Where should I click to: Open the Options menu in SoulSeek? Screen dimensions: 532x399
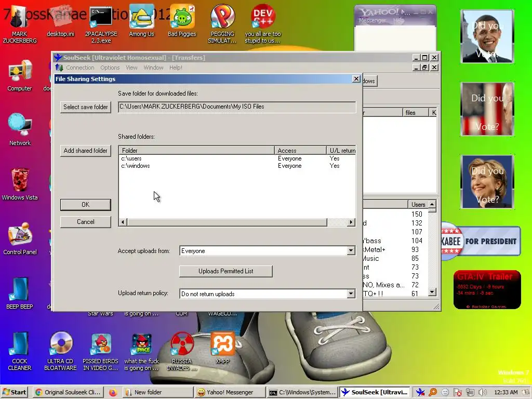click(110, 68)
